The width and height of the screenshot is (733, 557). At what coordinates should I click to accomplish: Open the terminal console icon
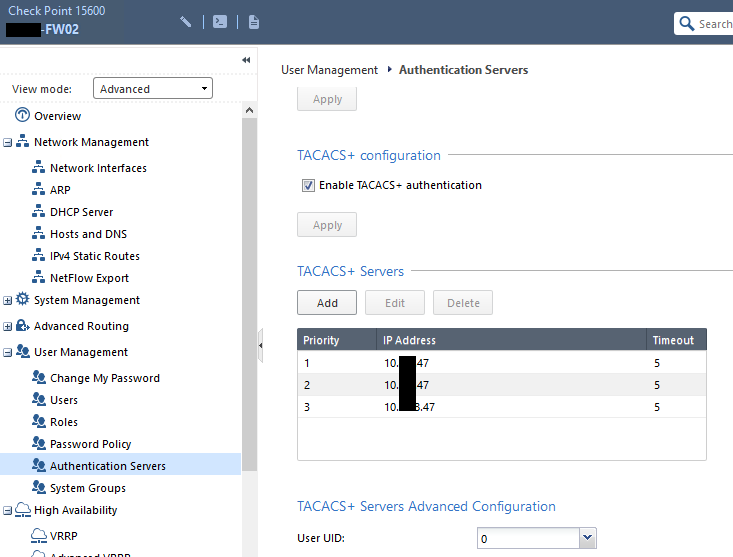[x=220, y=21]
